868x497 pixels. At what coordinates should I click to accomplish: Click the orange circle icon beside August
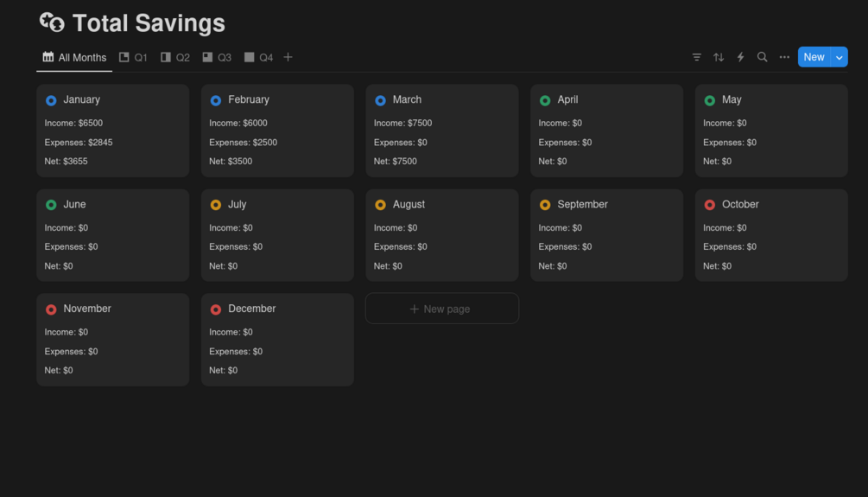click(x=380, y=205)
